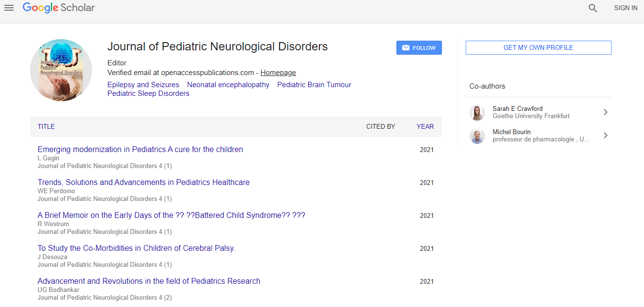This screenshot has height=307, width=644.
Task: Click the journal profile picture
Action: pyautogui.click(x=61, y=70)
